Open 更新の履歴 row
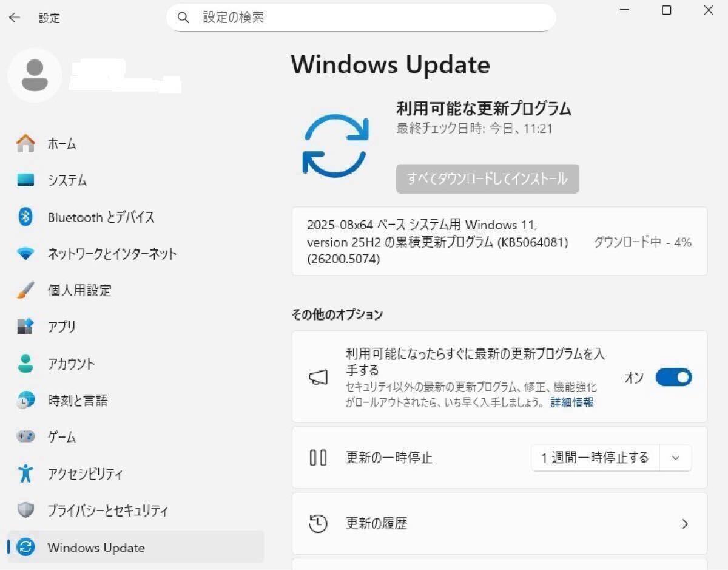This screenshot has height=570, width=728. point(499,523)
